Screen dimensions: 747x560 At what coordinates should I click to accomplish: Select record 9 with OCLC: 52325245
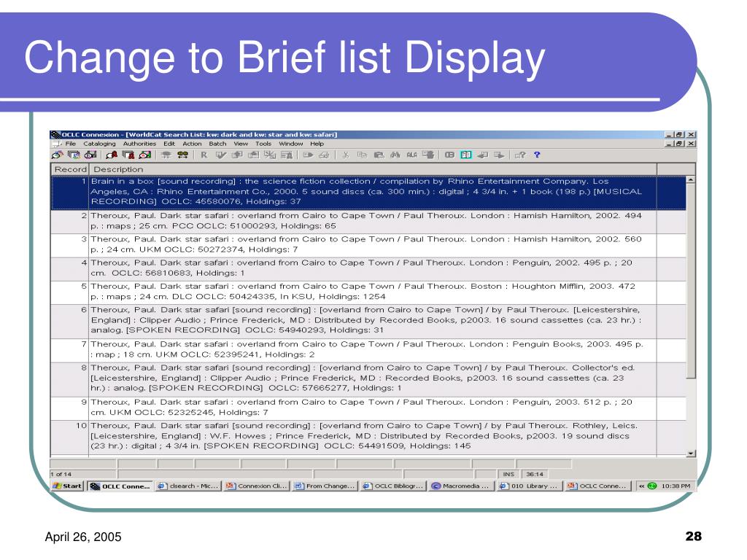click(368, 408)
